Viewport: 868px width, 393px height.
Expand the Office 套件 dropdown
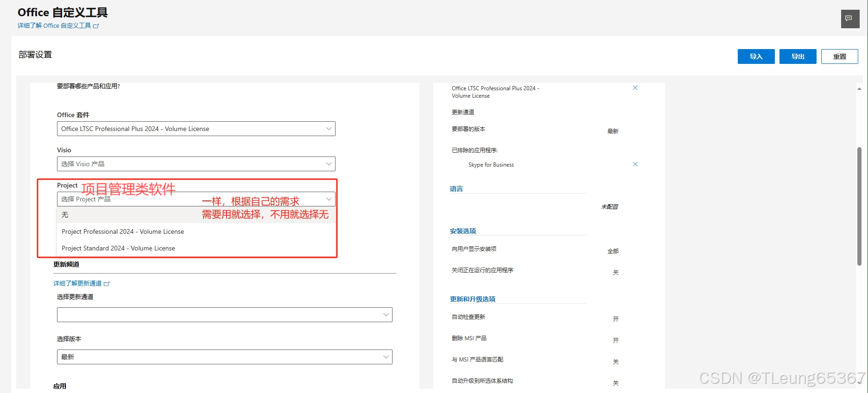click(x=196, y=129)
